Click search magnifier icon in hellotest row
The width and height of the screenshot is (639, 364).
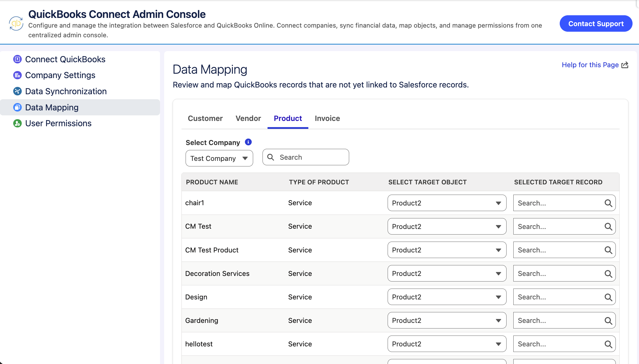(x=608, y=344)
